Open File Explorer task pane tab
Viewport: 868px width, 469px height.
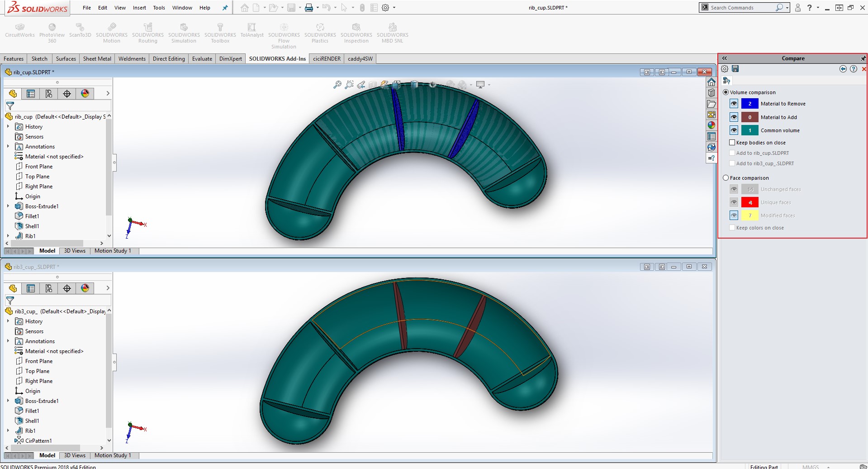711,104
